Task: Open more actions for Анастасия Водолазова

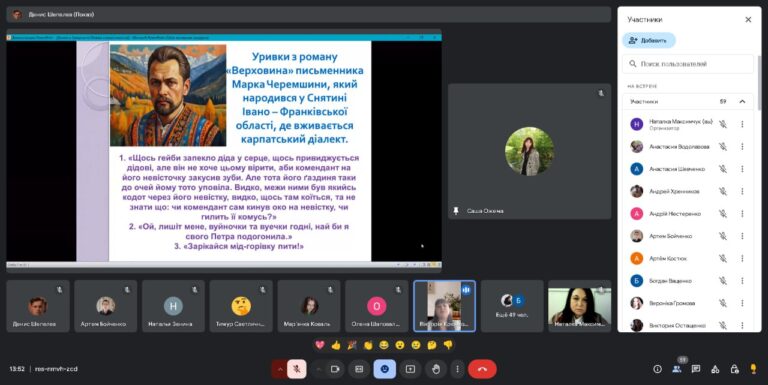Action: click(743, 146)
